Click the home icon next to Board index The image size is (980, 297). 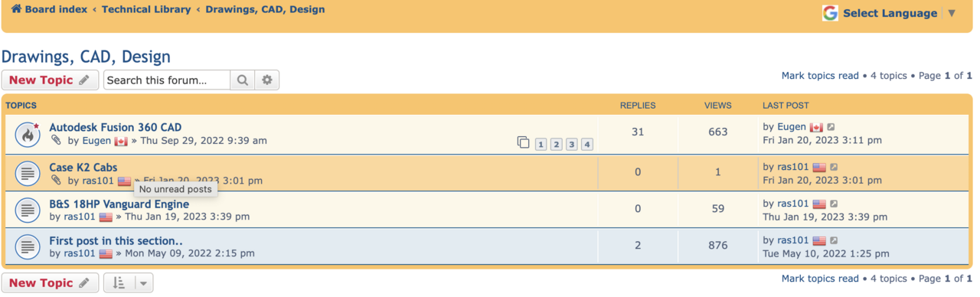pyautogui.click(x=16, y=9)
